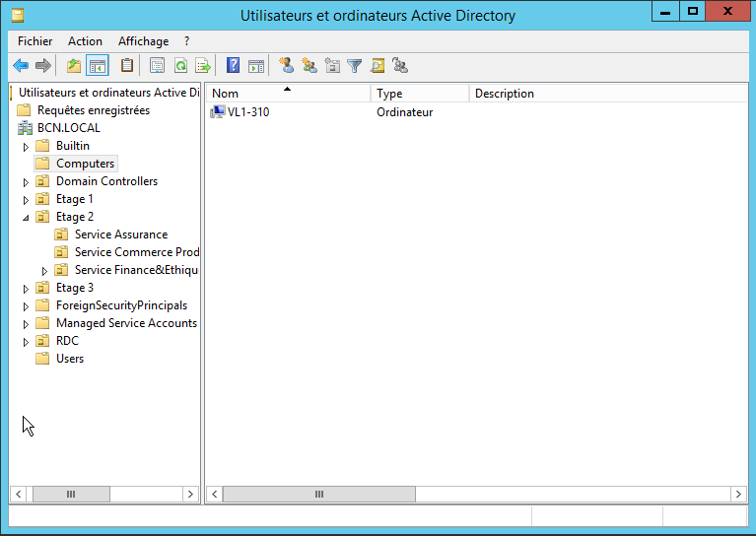Open Help with the blue question mark icon
Image resolution: width=756 pixels, height=536 pixels.
[x=234, y=66]
